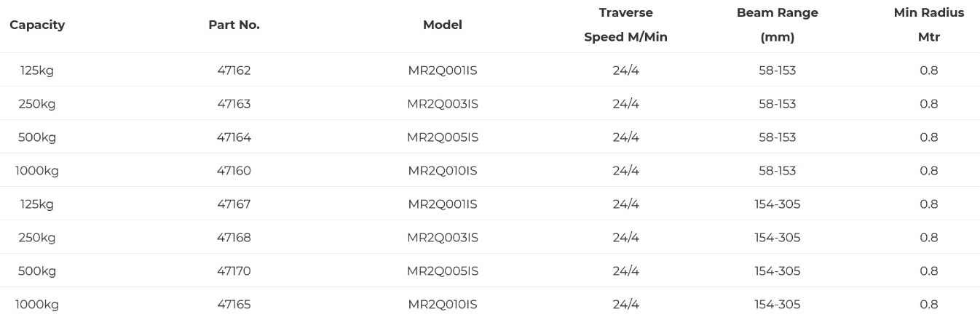Click beam range 154-305 in row 47168
The height and width of the screenshot is (317, 980).
pos(778,238)
